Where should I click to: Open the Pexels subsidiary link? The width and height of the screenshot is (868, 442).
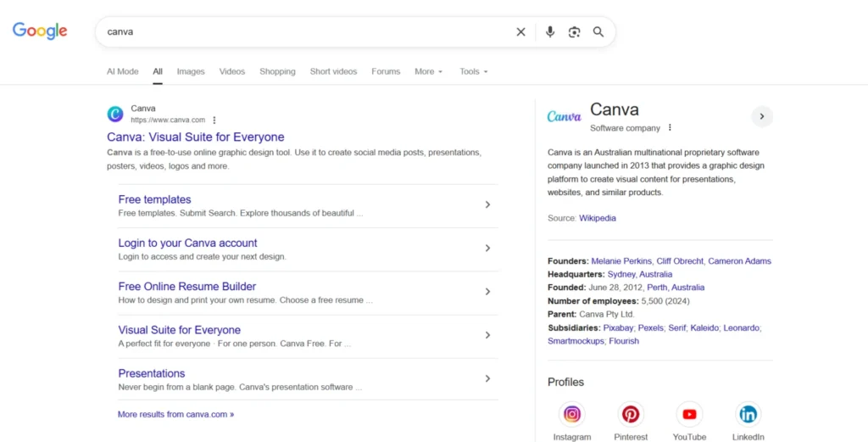(x=650, y=328)
